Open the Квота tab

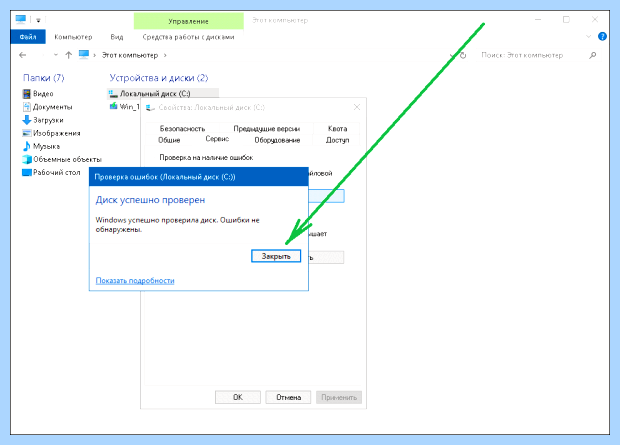pyautogui.click(x=337, y=129)
